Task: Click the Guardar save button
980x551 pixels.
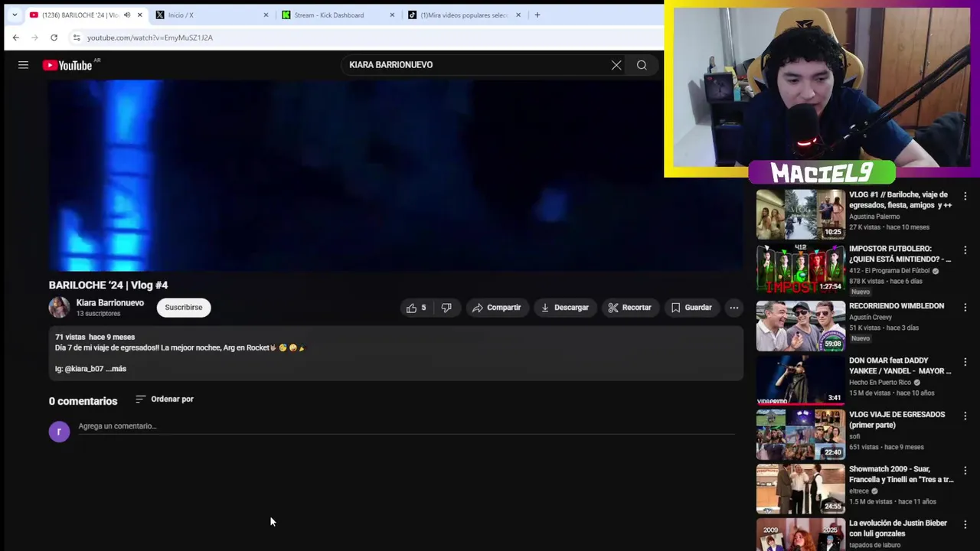Action: pos(691,308)
